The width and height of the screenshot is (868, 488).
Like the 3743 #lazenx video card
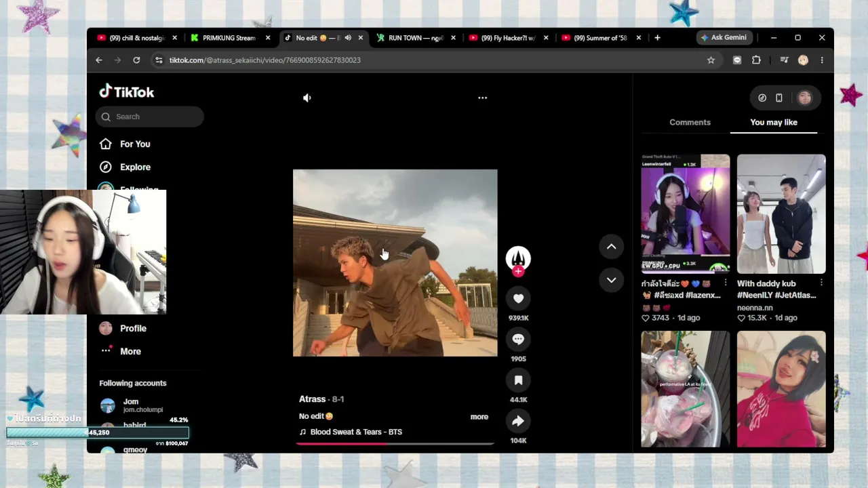645,318
